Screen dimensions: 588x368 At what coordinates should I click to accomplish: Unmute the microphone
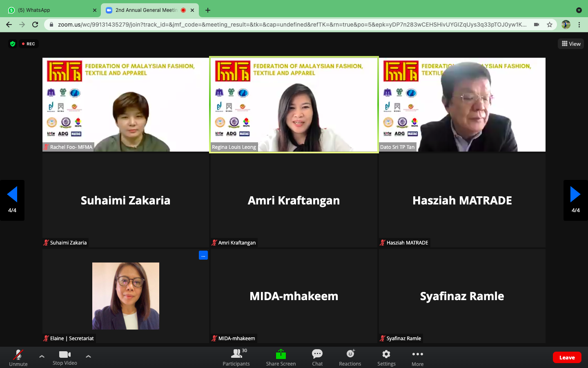point(18,357)
